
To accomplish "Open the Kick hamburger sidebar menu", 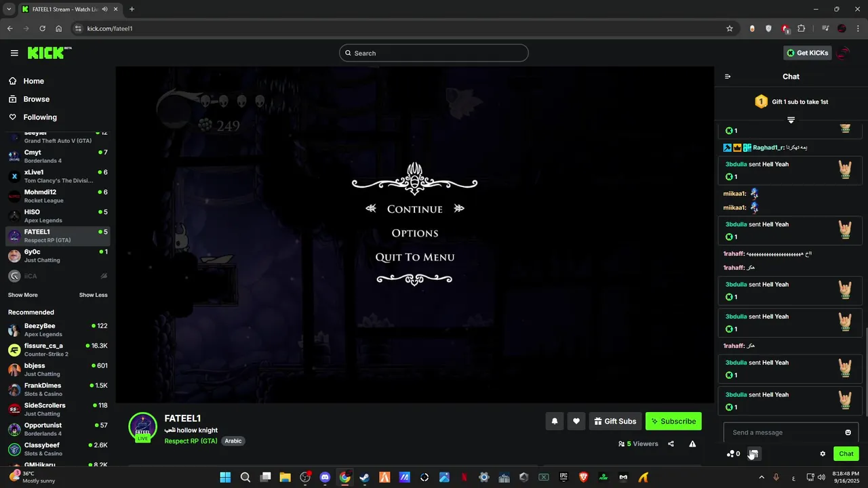I will pyautogui.click(x=14, y=53).
